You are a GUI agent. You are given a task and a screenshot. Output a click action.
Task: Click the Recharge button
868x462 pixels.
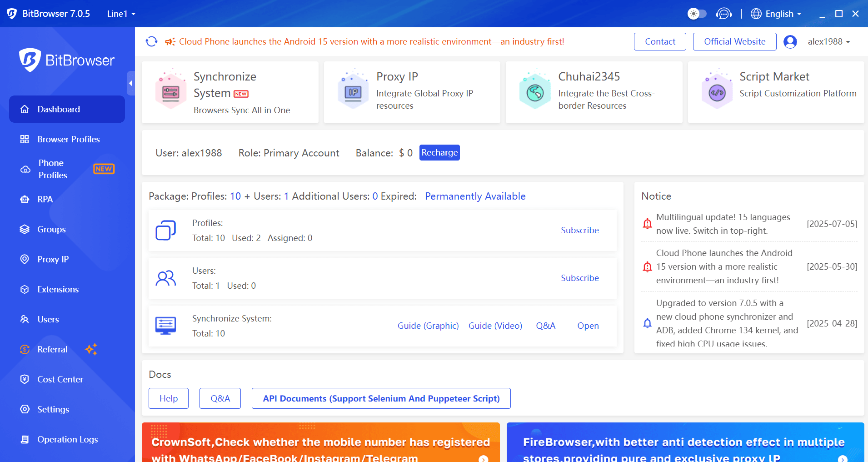[439, 153]
